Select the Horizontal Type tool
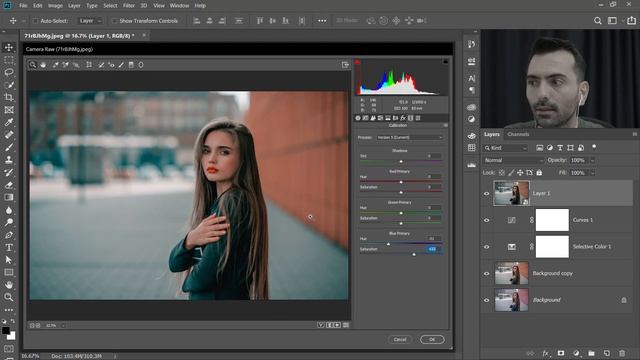The height and width of the screenshot is (360, 640). [9, 247]
